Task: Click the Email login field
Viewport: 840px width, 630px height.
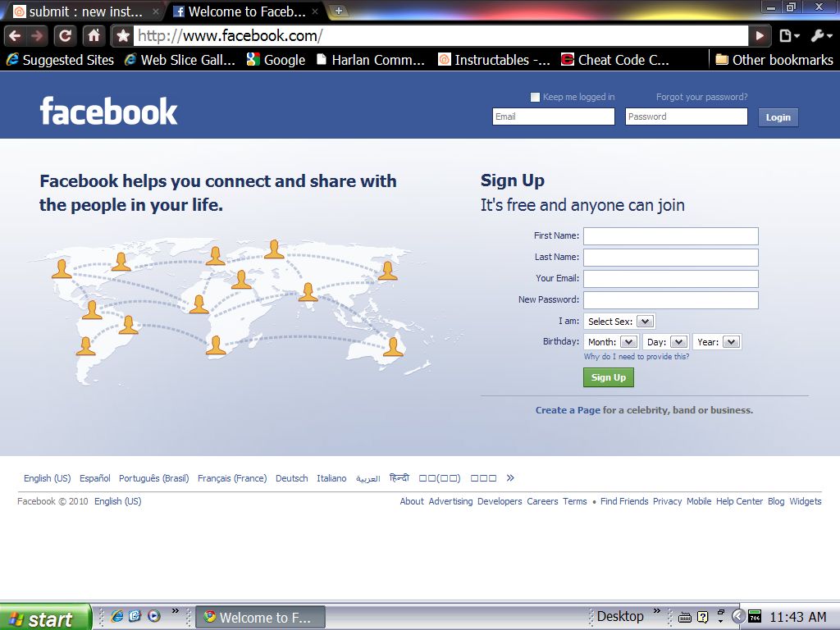Action: click(x=554, y=116)
